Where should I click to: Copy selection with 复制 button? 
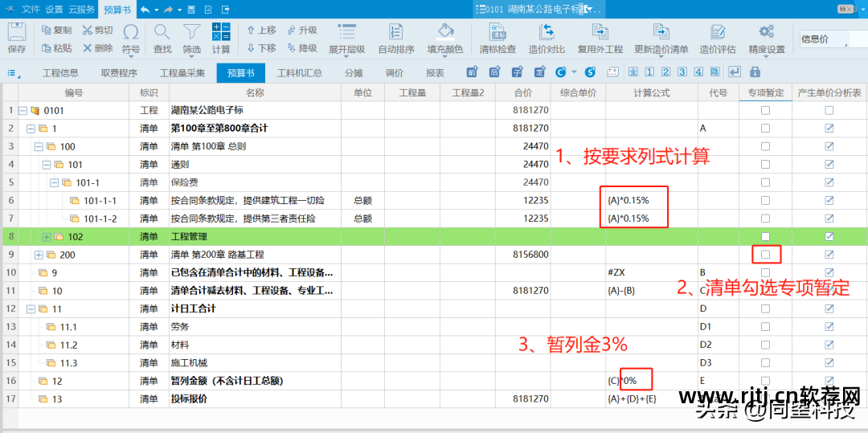point(57,30)
